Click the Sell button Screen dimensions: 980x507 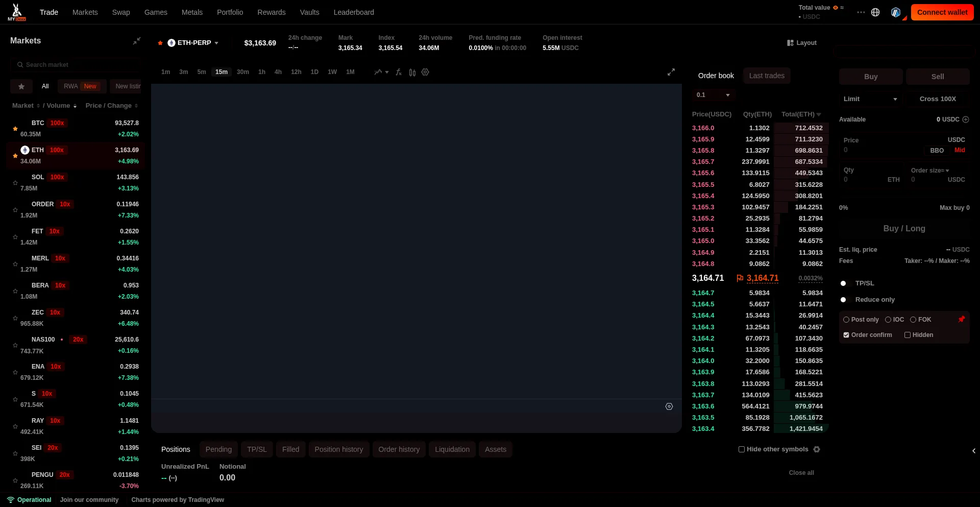coord(937,77)
